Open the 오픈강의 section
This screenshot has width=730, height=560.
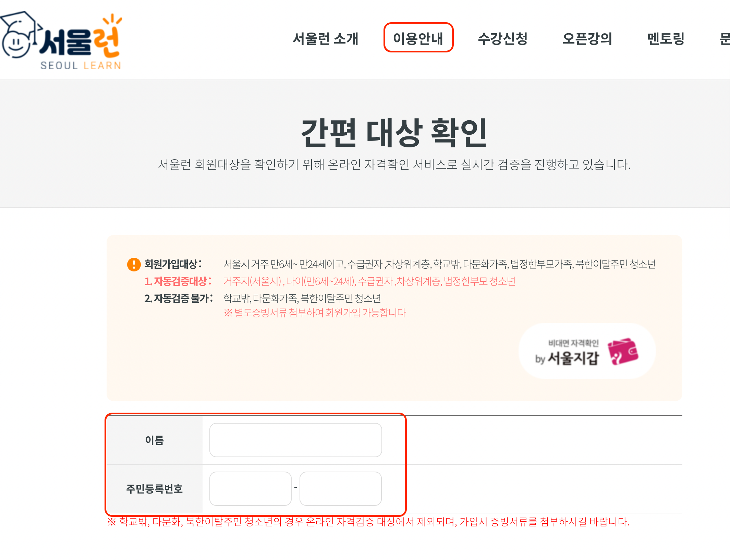(588, 38)
